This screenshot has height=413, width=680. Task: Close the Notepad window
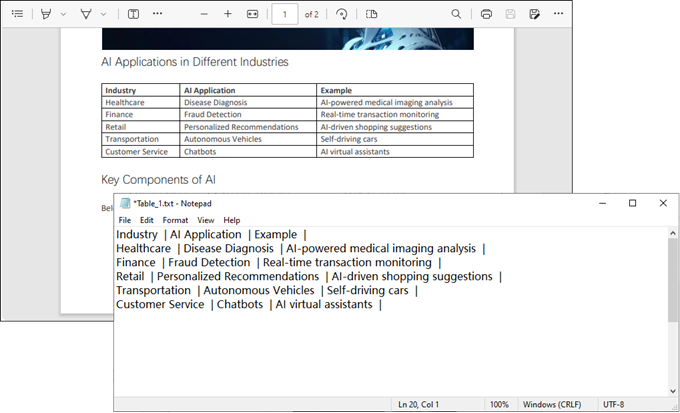663,203
